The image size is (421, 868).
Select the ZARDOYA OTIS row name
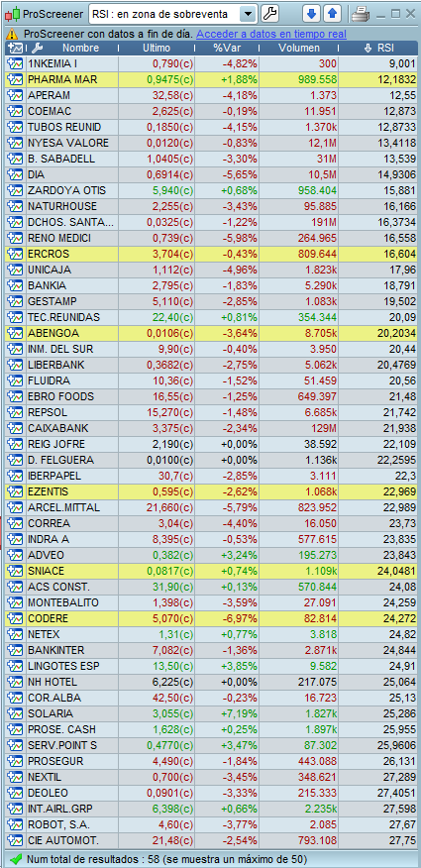[x=66, y=190]
